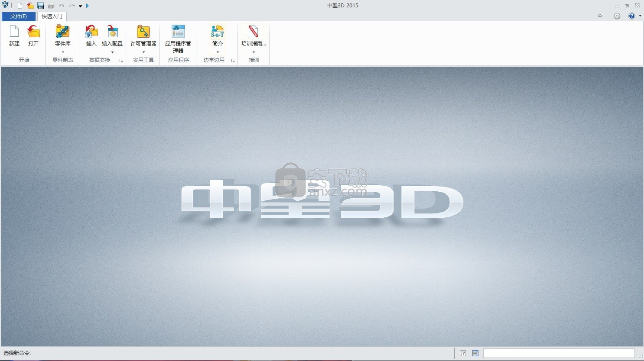Click the 新建 (New) file icon in ribbon
This screenshot has width=644, height=361.
[14, 32]
